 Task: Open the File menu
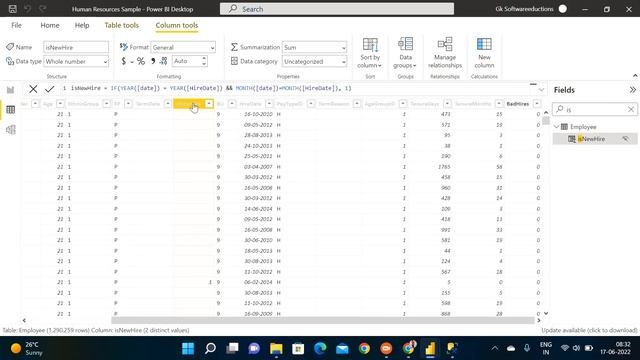[x=16, y=25]
